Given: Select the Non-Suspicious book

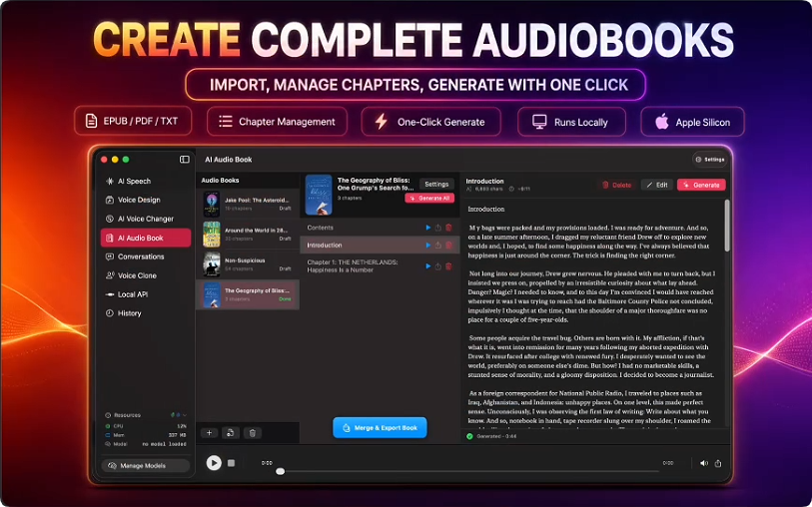Looking at the screenshot, I should click(x=248, y=263).
